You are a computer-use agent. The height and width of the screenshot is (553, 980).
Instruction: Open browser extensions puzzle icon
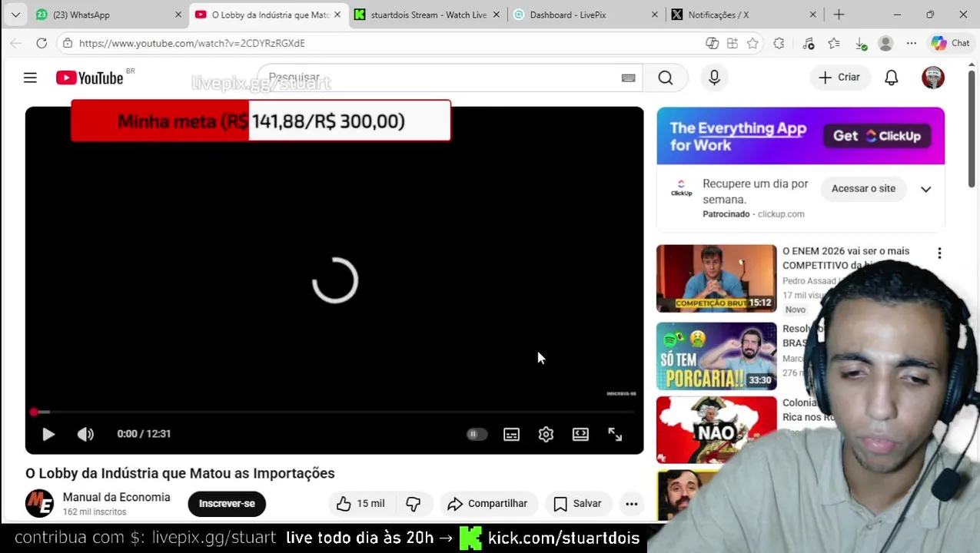click(779, 43)
